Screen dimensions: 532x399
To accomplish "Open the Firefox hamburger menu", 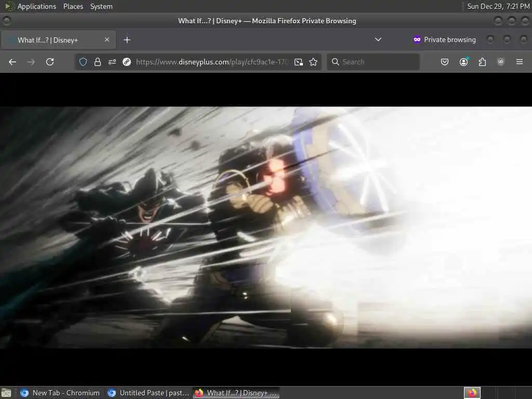I will click(x=520, y=62).
